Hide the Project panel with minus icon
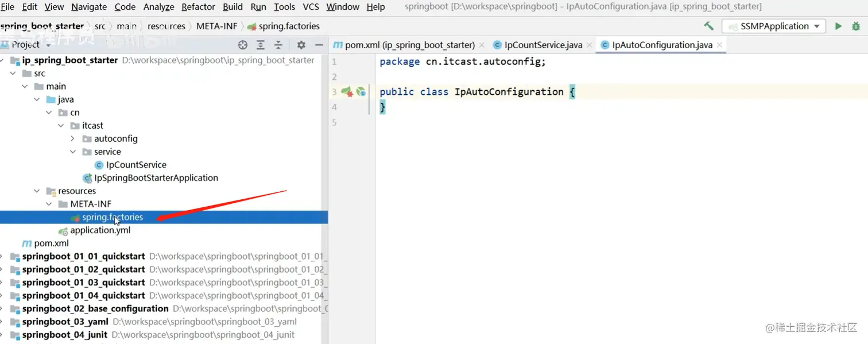868x344 pixels. [x=319, y=45]
